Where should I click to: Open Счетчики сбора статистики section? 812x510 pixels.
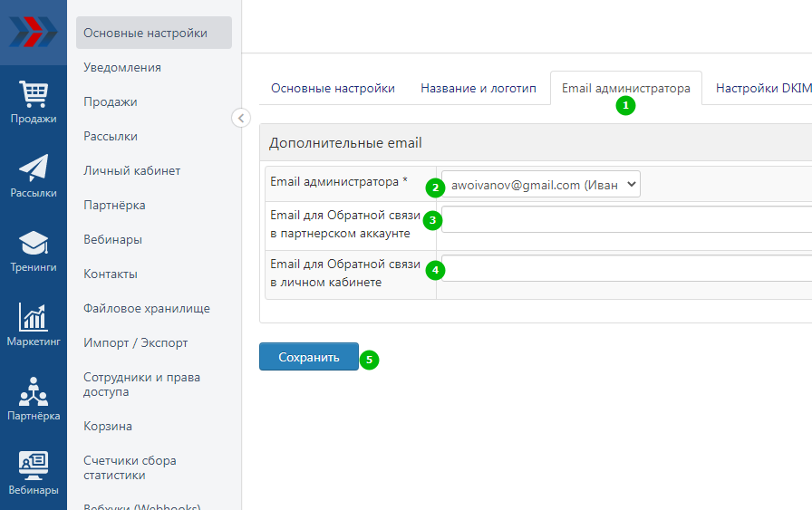tap(130, 467)
